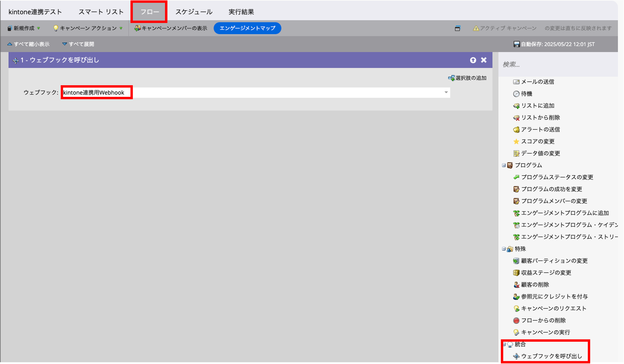This screenshot has width=624, height=364.
Task: Select データ値の変更 icon
Action: coord(516,154)
